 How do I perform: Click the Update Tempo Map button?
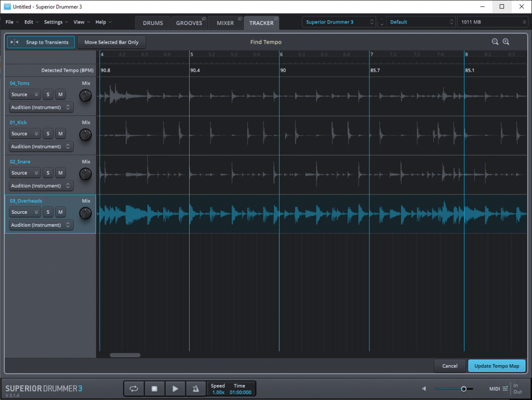(x=497, y=366)
